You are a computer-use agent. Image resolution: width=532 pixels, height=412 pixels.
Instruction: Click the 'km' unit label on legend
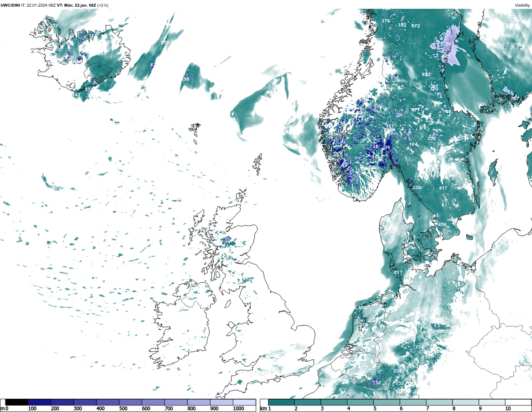[263, 409]
